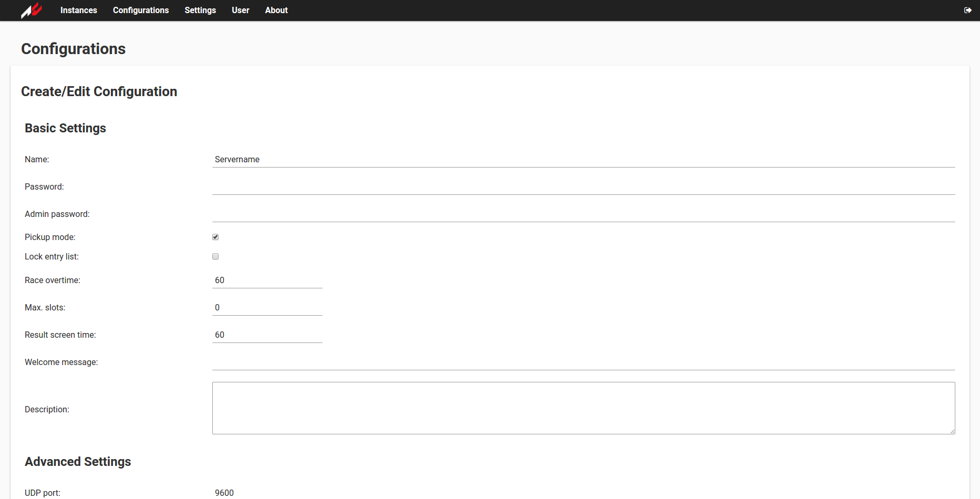
Task: Click the UDP port value 9600
Action: 224,493
